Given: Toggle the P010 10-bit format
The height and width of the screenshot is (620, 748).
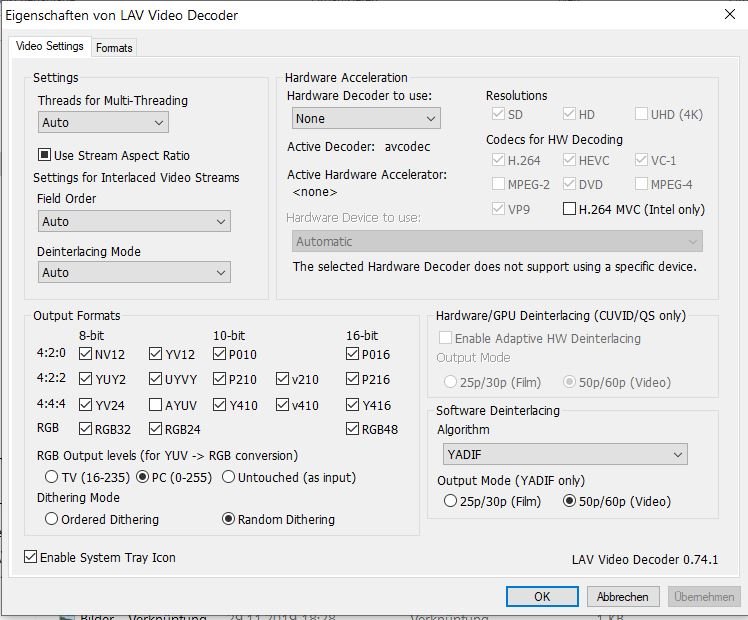Looking at the screenshot, I should coord(219,354).
